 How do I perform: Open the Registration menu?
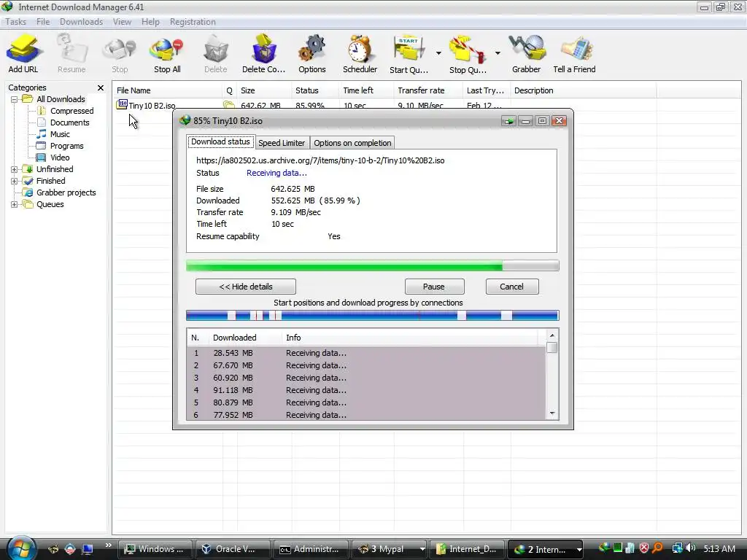click(x=193, y=22)
